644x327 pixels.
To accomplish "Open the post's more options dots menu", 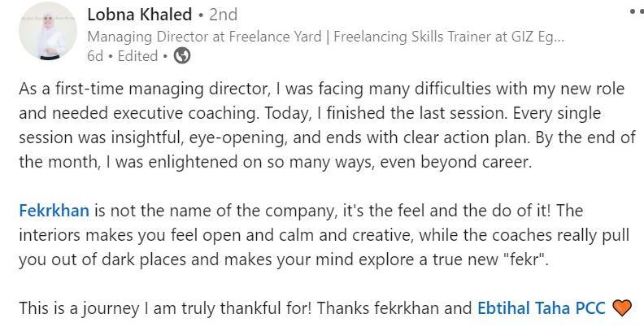I will 637,12.
